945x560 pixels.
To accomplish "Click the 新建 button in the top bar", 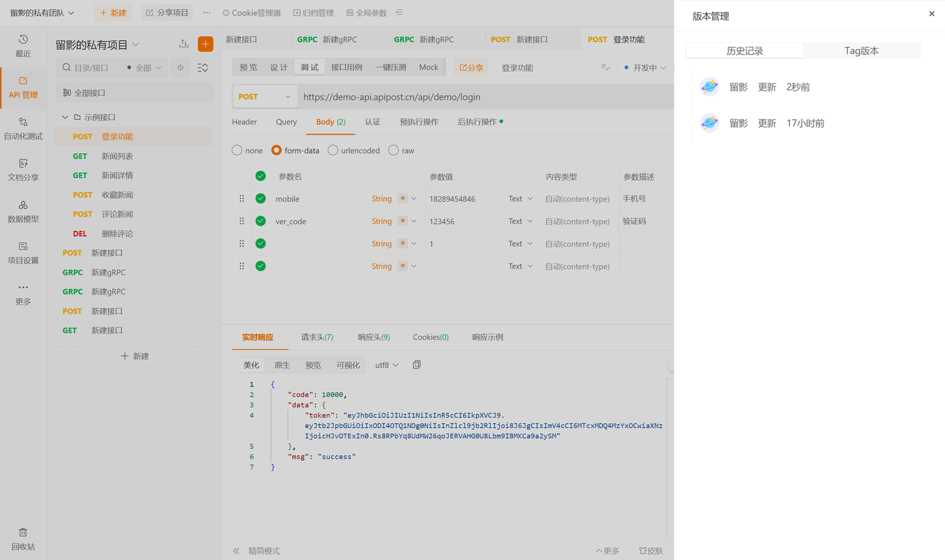I will 113,12.
